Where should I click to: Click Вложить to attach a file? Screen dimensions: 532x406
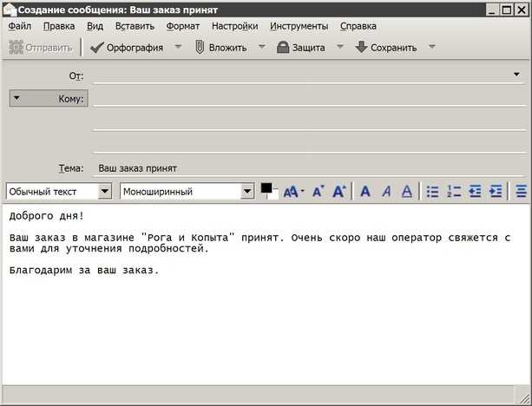point(221,48)
